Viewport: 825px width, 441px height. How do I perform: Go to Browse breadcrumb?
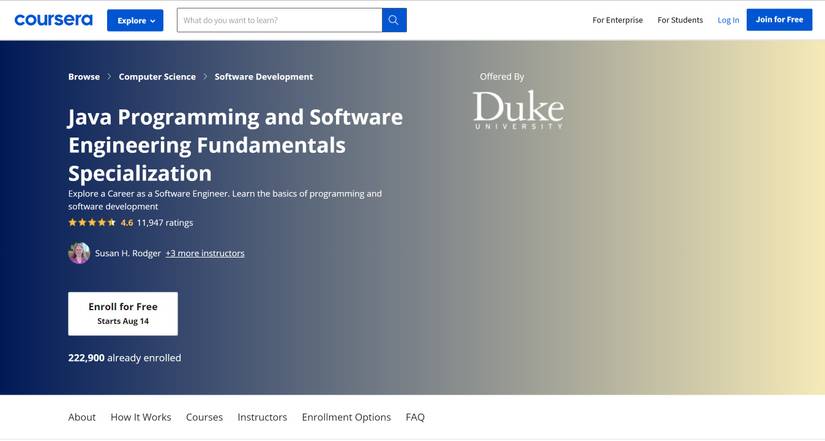(84, 77)
